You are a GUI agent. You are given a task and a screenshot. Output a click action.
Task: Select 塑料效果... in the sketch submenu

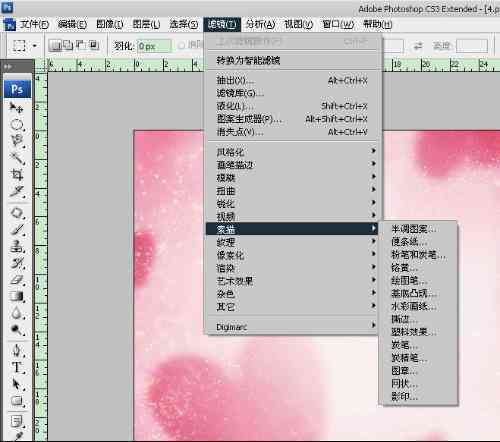[420, 332]
